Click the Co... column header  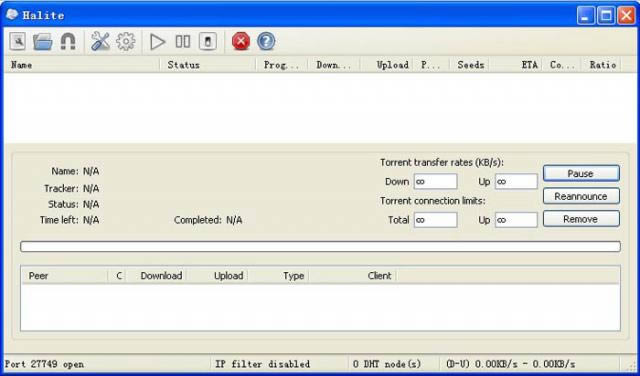pyautogui.click(x=561, y=65)
